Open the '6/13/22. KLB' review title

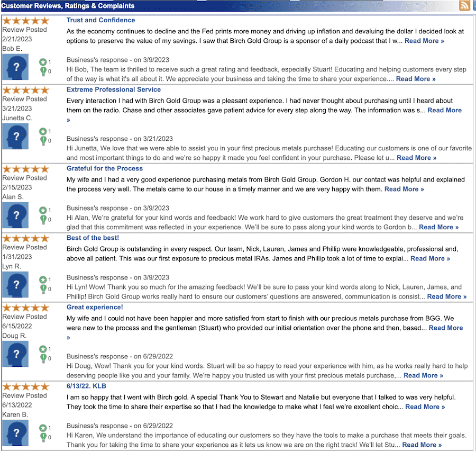pos(86,386)
